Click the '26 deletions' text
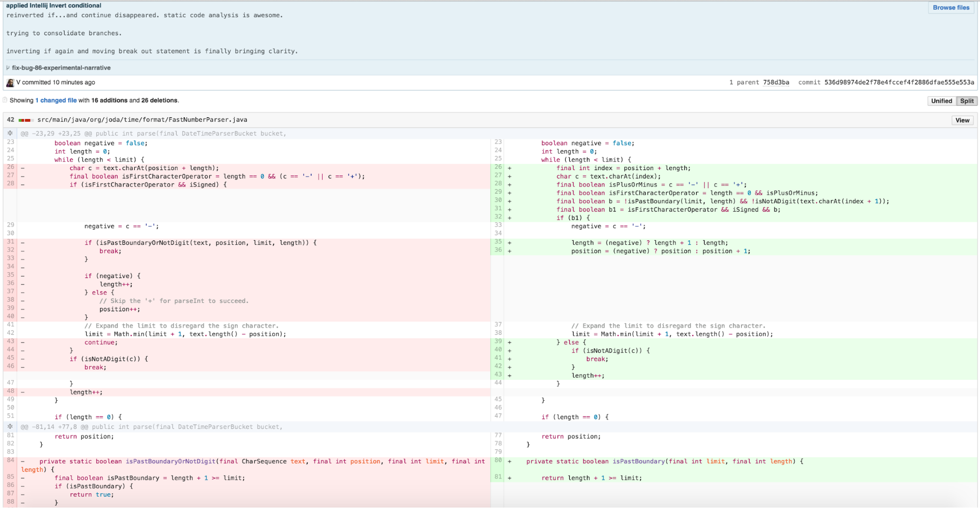This screenshot has height=508, width=980. (x=159, y=101)
